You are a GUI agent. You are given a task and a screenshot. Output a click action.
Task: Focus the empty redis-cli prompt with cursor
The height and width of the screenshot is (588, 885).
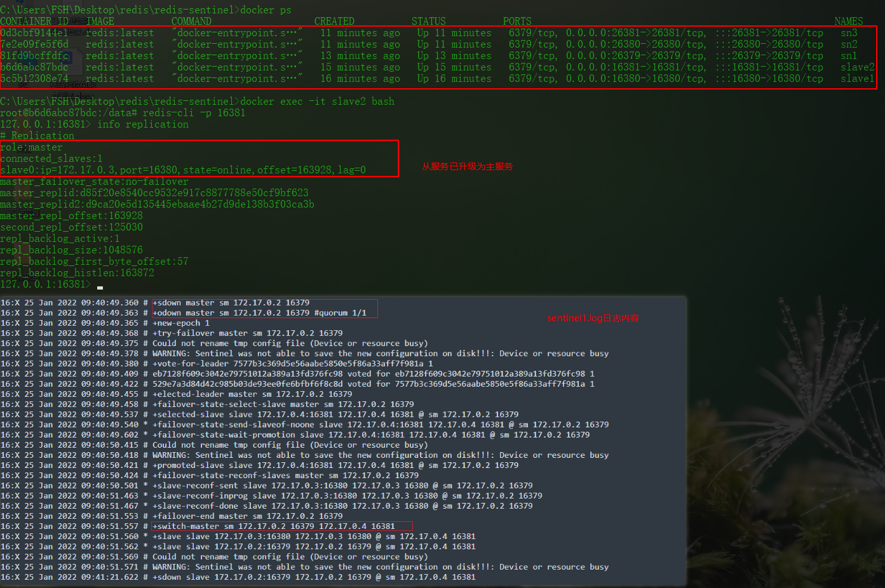point(51,284)
